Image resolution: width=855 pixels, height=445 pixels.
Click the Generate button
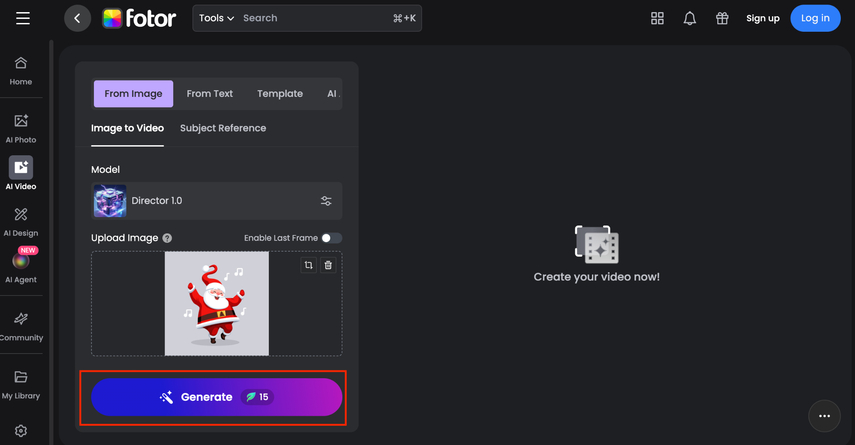216,397
